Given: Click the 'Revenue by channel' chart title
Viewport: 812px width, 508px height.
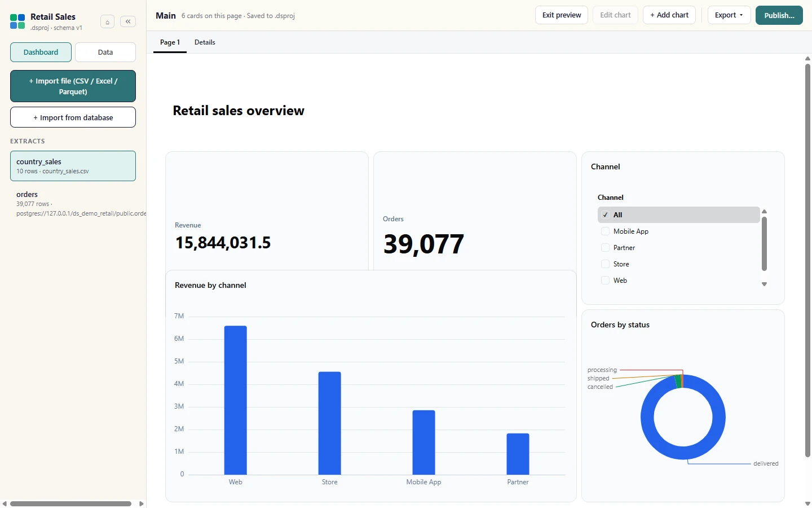Looking at the screenshot, I should click(210, 286).
